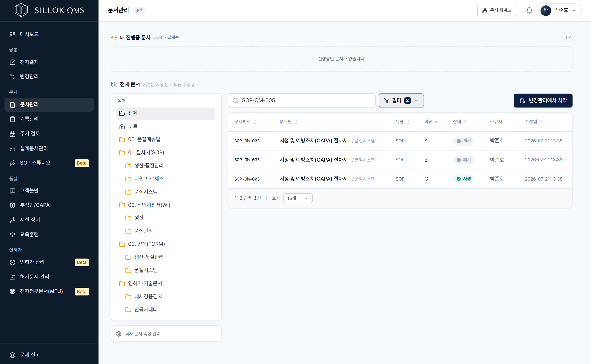Viewport: 591px width, 364px height.
Task: Open the 15개 page size dropdown
Action: 298,198
